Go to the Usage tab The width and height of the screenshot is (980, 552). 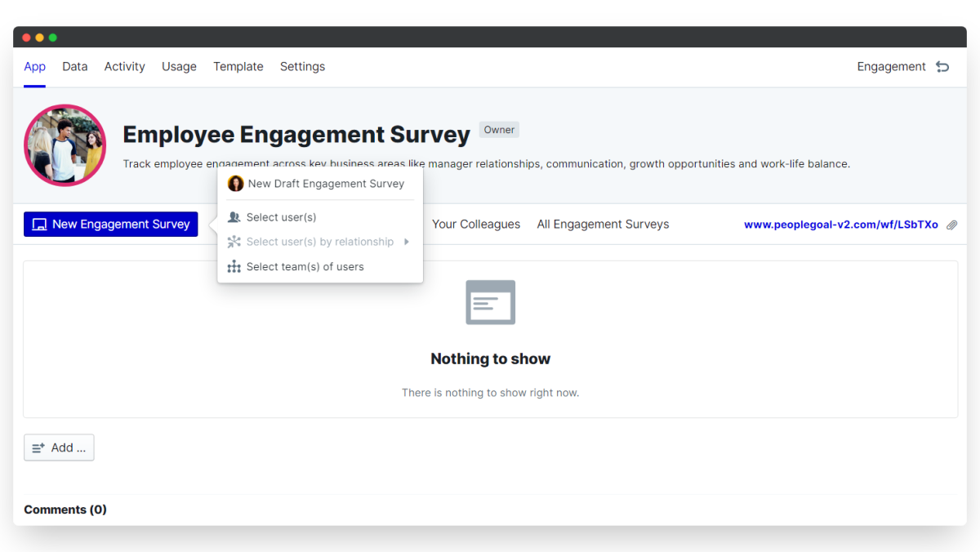[x=179, y=67]
